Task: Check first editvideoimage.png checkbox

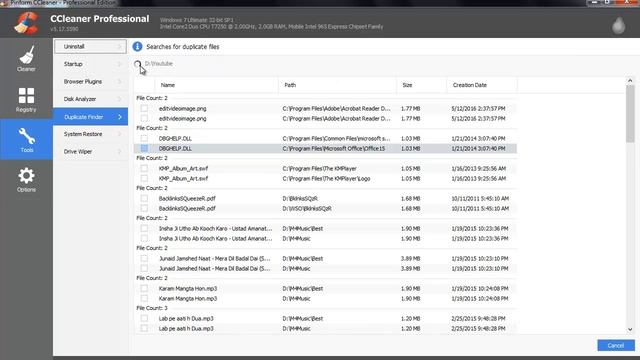Action: (x=144, y=109)
